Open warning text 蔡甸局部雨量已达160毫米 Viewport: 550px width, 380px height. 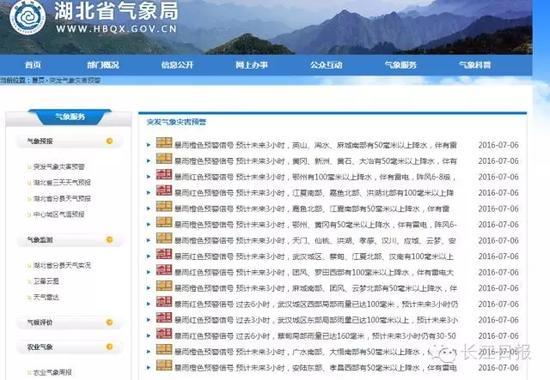pyautogui.click(x=315, y=336)
